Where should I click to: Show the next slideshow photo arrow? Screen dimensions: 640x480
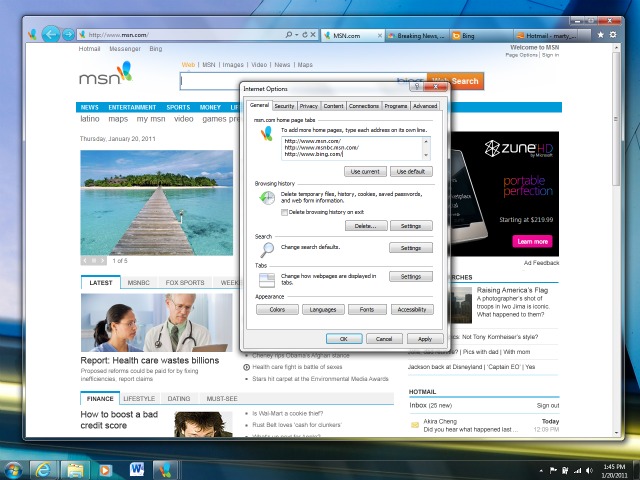coord(102,260)
